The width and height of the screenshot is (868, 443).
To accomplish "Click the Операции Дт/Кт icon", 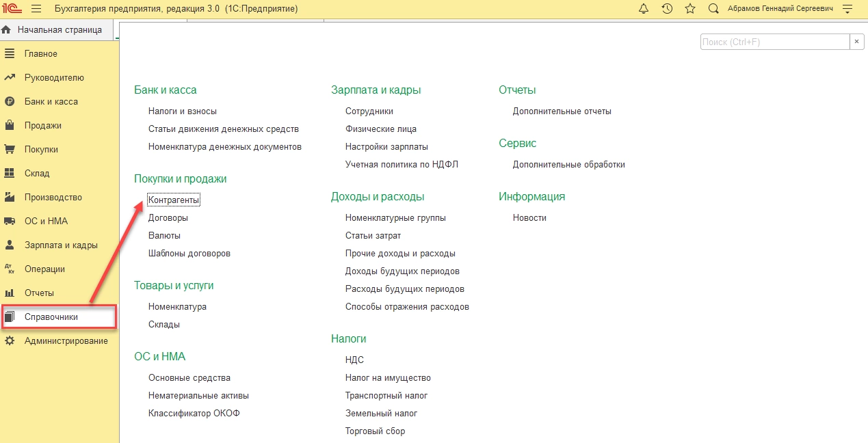I will pos(10,269).
